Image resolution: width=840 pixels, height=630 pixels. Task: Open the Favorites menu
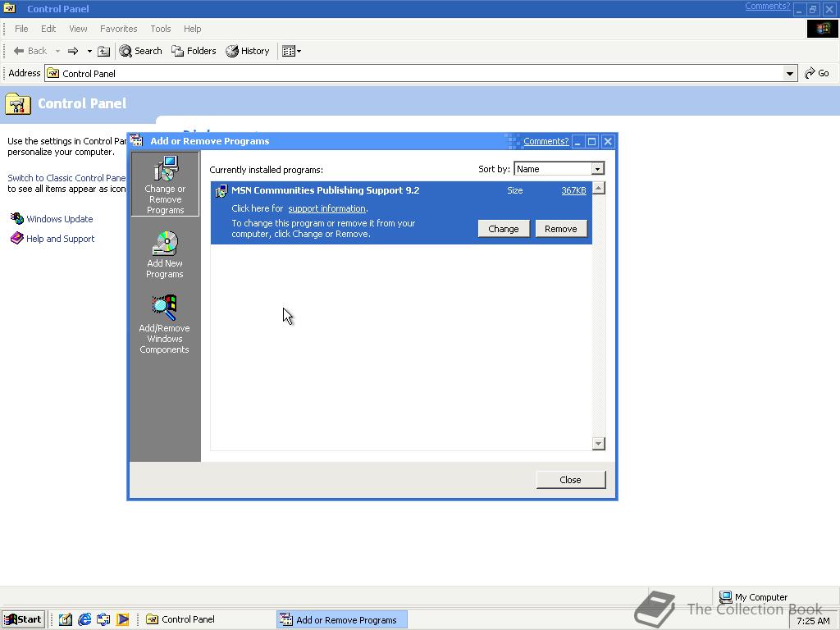tap(118, 29)
